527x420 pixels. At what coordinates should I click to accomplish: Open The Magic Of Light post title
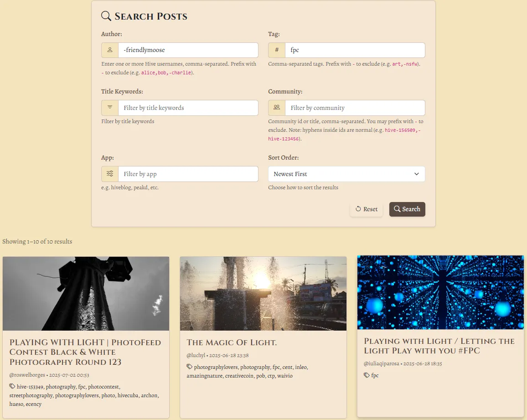coord(232,342)
